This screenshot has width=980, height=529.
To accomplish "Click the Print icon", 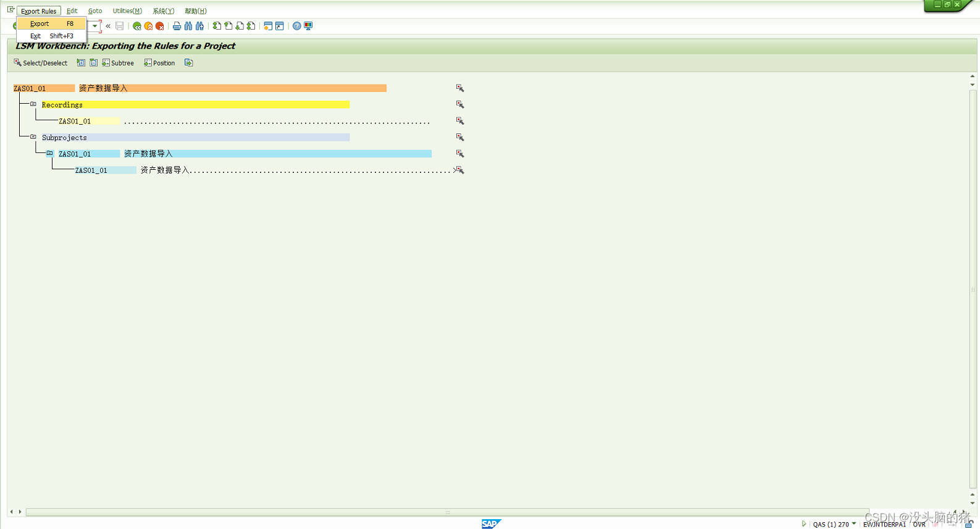I will 177,26.
